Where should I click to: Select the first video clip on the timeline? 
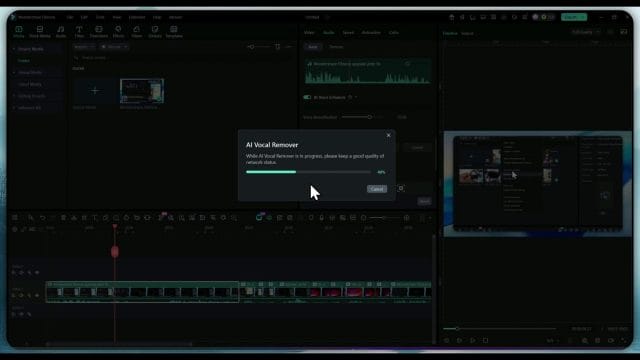pyautogui.click(x=142, y=291)
